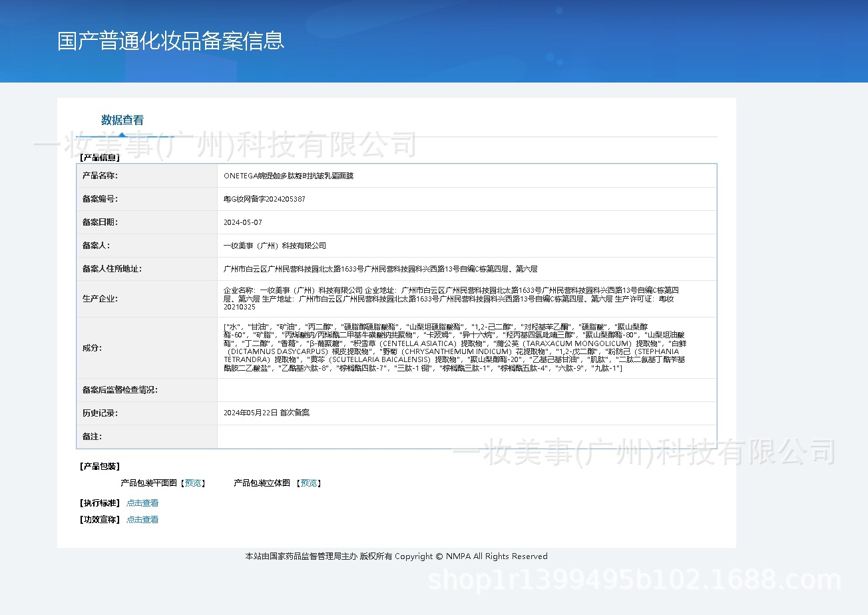The image size is (868, 615).
Task: Click the 备案编号 value 粤G妆网备字2024205387
Action: coord(264,199)
